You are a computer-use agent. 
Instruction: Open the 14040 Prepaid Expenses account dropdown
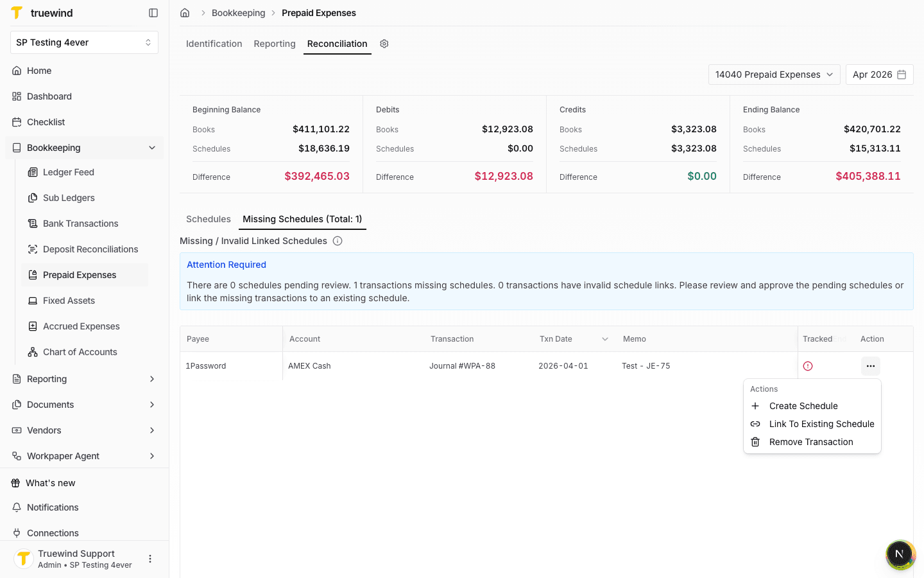[x=774, y=74]
